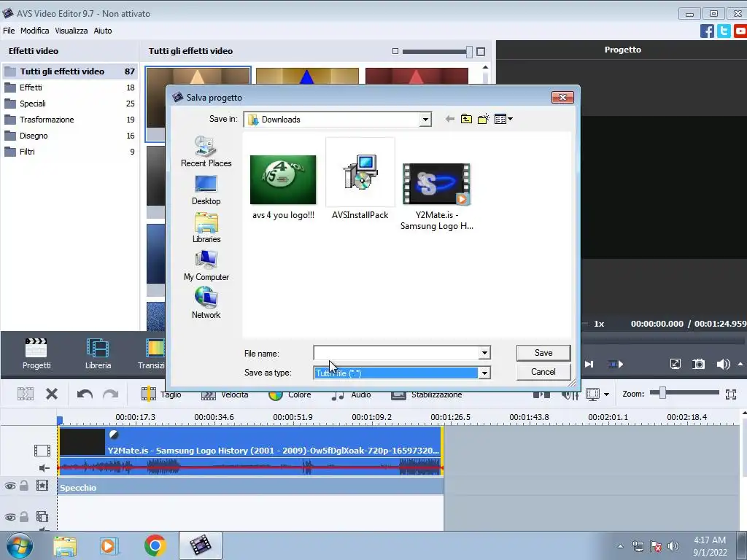This screenshot has height=560, width=747.
Task: Click the Save button
Action: click(543, 353)
